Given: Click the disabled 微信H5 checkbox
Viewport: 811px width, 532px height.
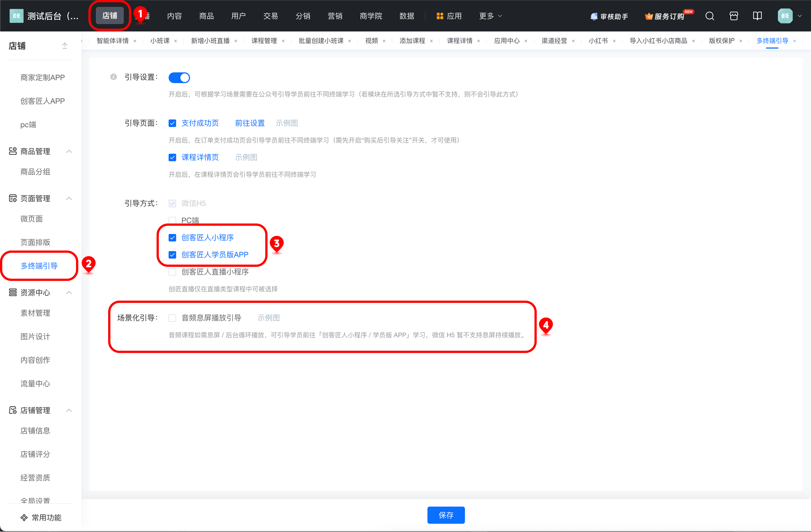Looking at the screenshot, I should [172, 203].
